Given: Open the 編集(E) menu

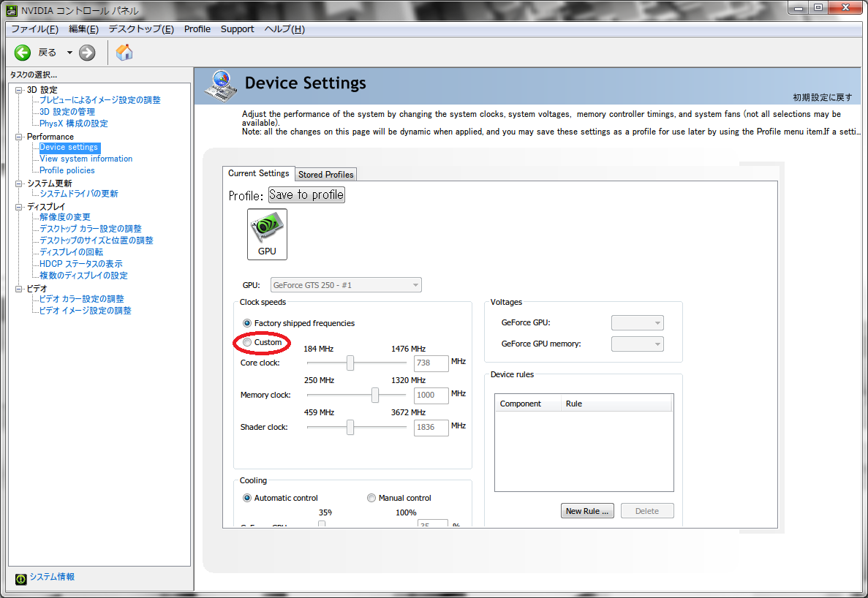Looking at the screenshot, I should tap(83, 29).
